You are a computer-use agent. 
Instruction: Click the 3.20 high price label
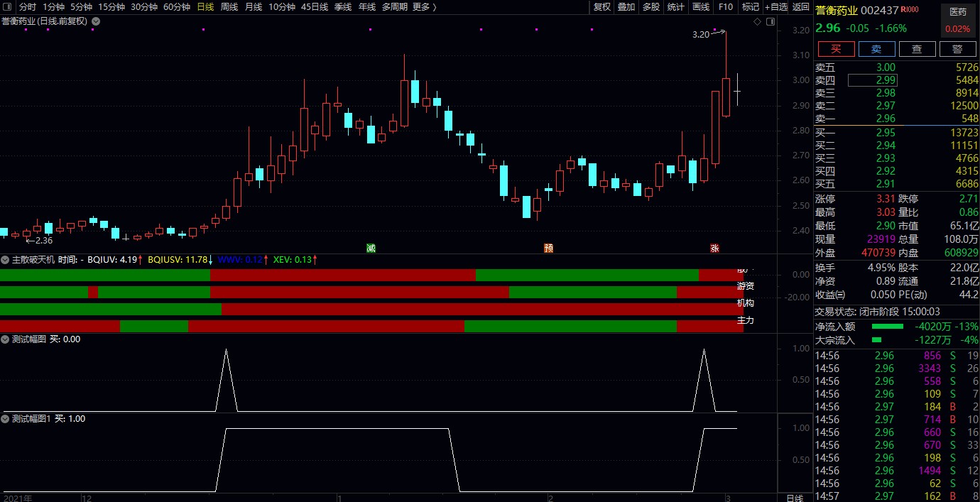tap(701, 34)
